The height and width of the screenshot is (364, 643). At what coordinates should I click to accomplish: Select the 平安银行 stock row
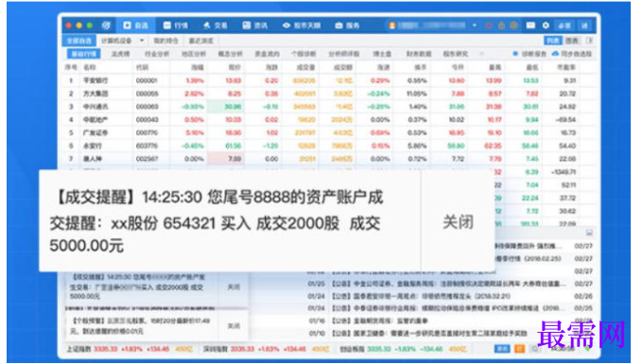click(329, 80)
